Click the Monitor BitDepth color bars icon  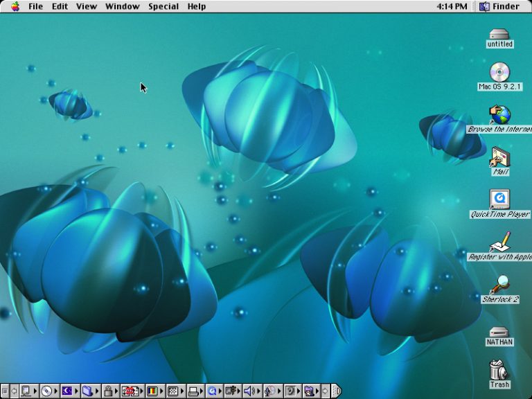152,391
